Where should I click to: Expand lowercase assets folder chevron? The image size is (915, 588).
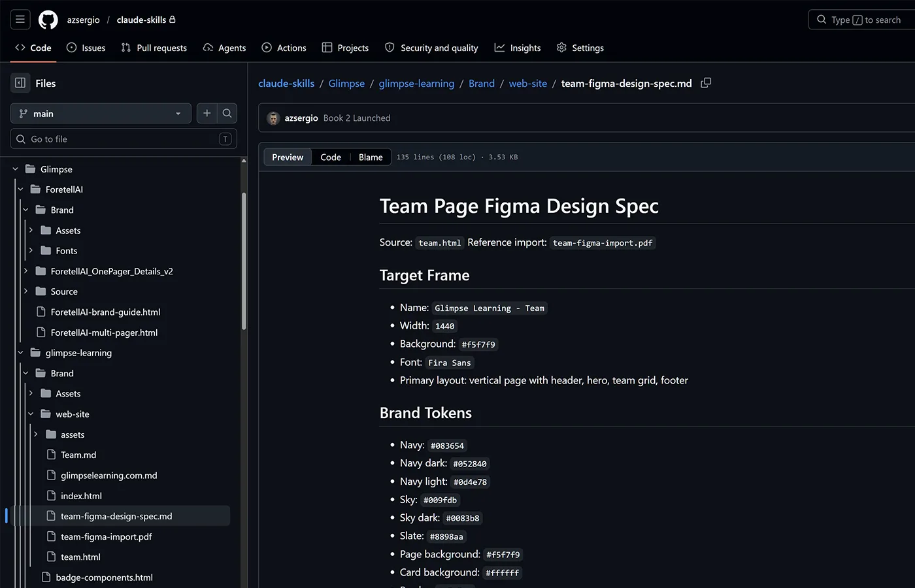(x=36, y=434)
